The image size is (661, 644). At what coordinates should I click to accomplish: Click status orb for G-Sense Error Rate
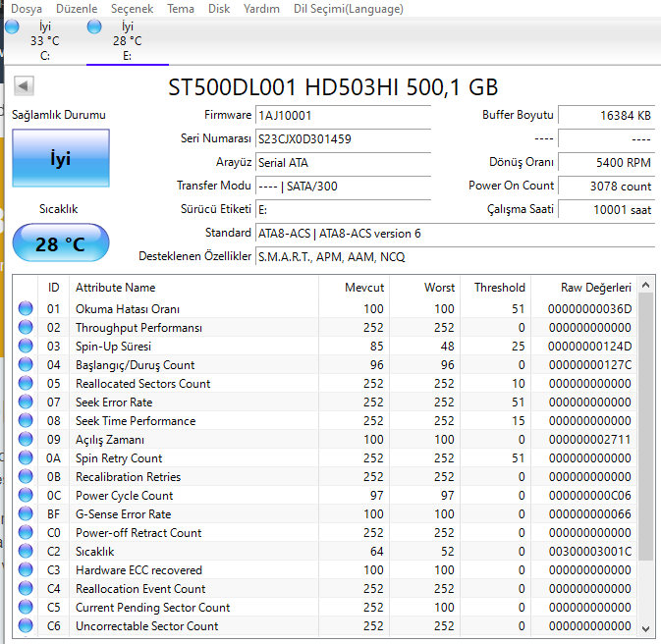pos(26,514)
